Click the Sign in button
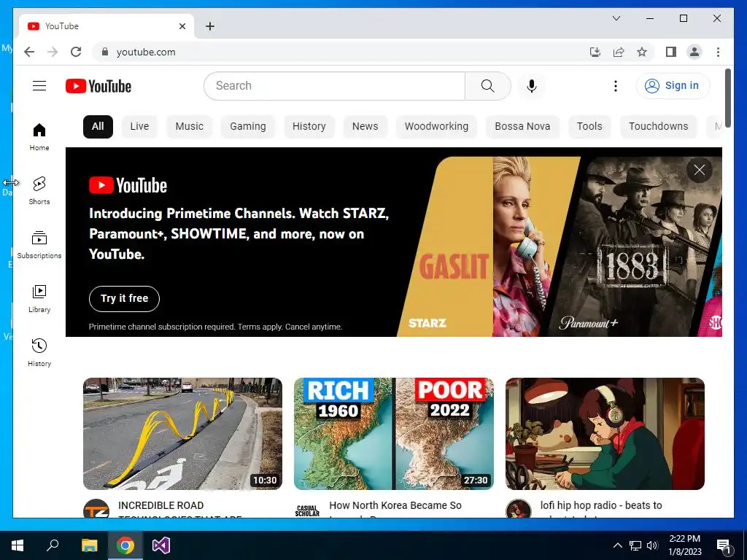Image resolution: width=747 pixels, height=560 pixels. 673,86
